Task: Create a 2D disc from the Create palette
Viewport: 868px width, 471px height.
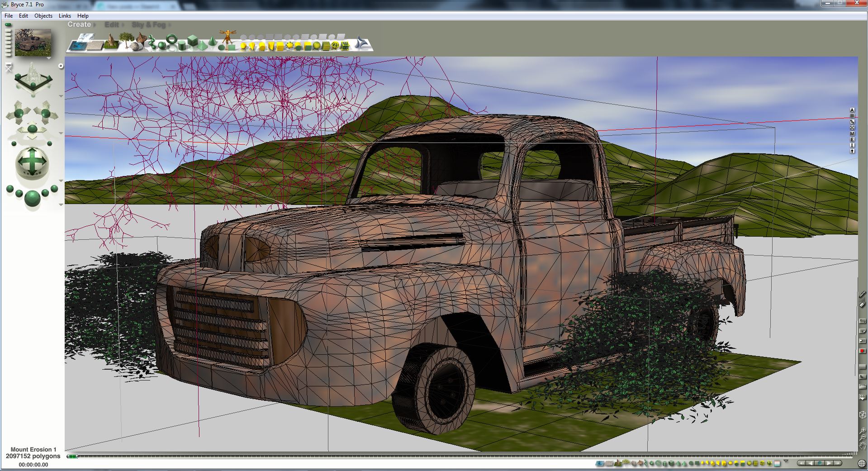Action: coord(221,47)
